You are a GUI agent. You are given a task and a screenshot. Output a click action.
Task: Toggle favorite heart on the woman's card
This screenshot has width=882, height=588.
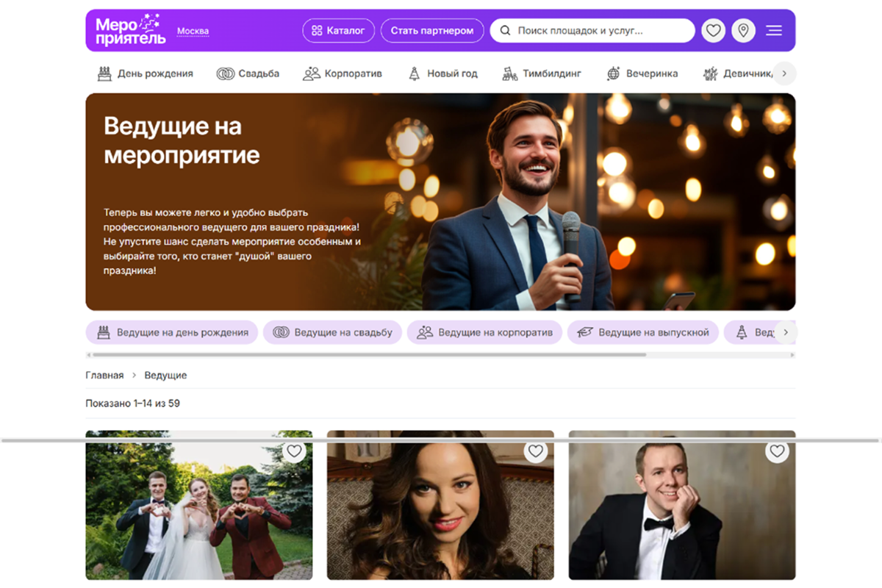(536, 451)
